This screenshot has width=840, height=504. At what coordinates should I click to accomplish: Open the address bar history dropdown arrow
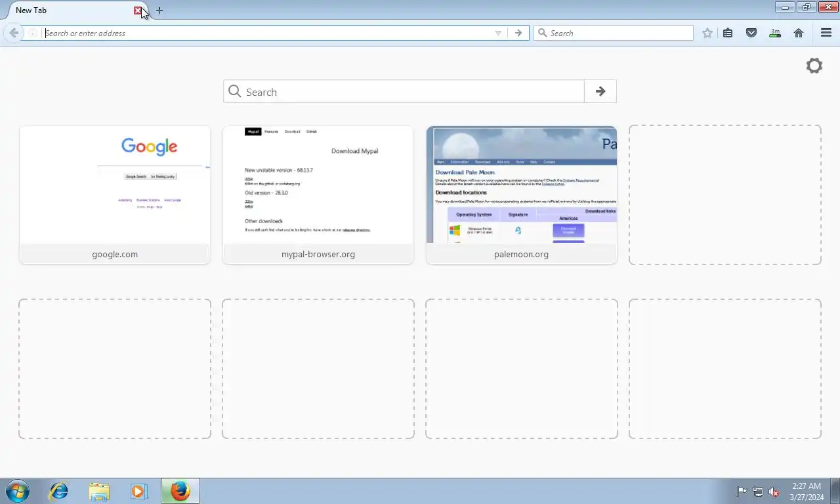(x=498, y=33)
